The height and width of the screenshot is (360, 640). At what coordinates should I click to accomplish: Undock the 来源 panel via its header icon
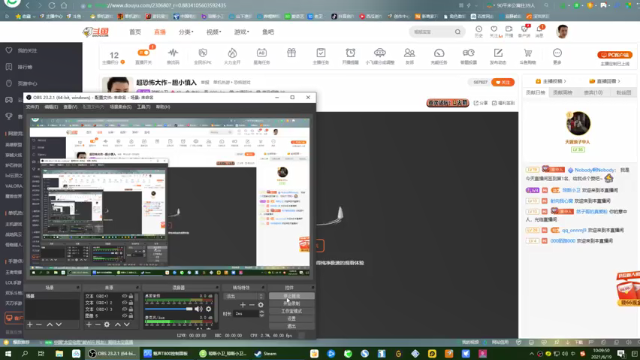coord(137,288)
